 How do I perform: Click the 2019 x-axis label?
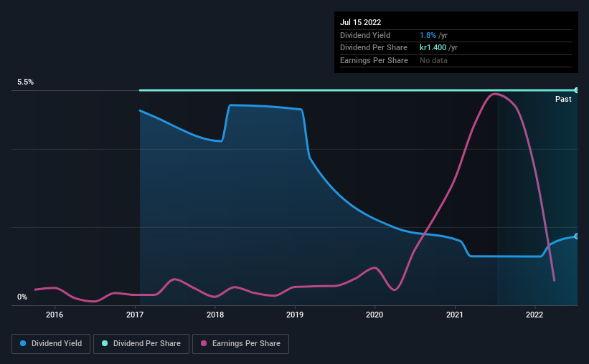coord(295,315)
